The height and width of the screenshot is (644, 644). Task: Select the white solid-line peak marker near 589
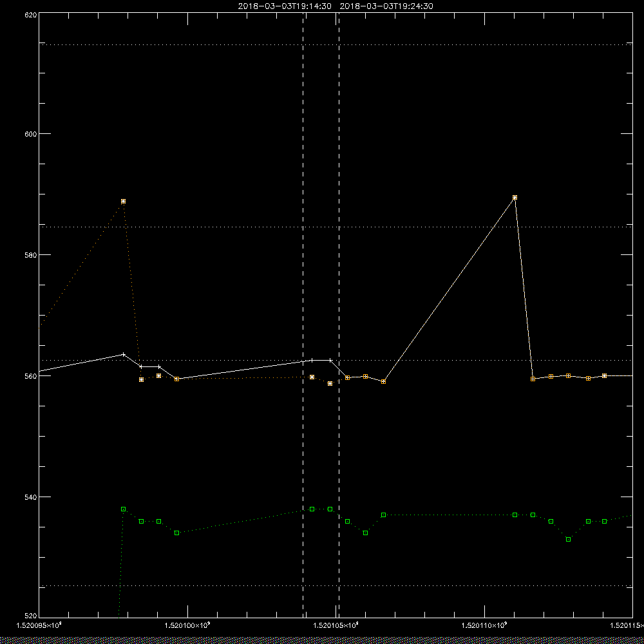[515, 198]
